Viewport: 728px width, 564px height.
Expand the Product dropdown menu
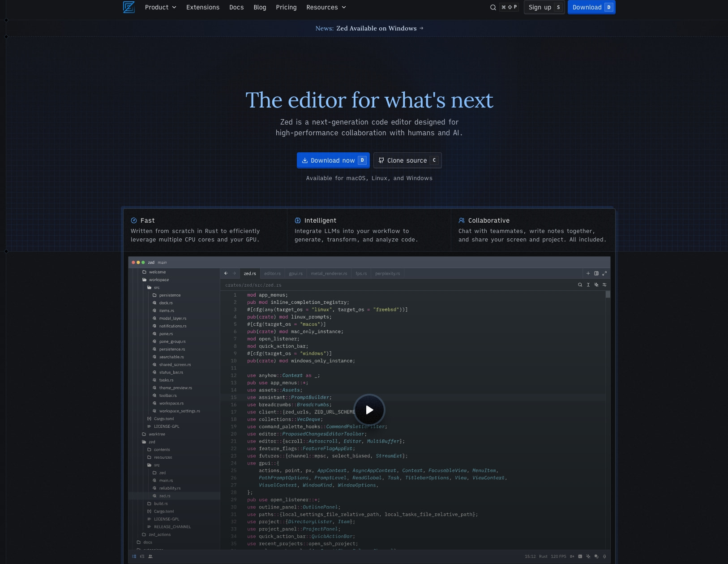(x=161, y=7)
